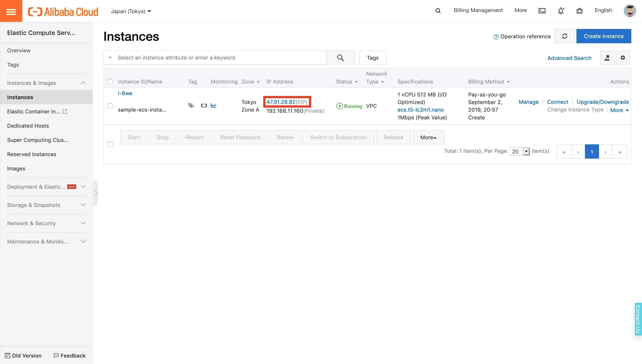The width and height of the screenshot is (642, 364).
Task: Expand the collapsed sidebar handle arrow
Action: point(95,193)
